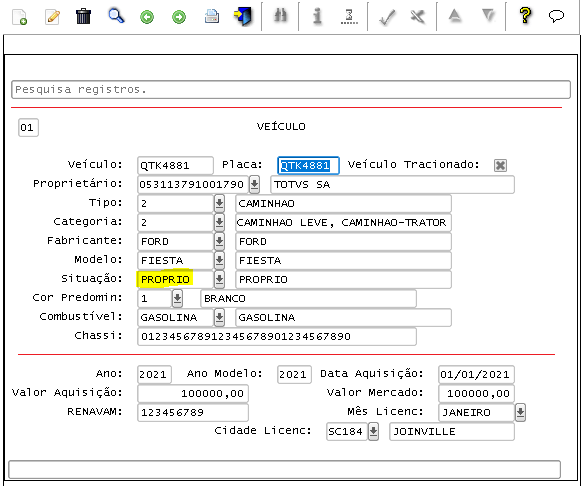Click Data Aquisição field
This screenshot has height=486, width=583.
click(476, 374)
